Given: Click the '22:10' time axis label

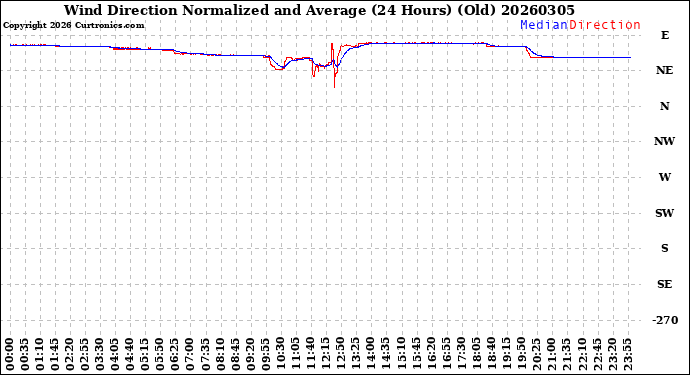Looking at the screenshot, I should (x=582, y=355).
